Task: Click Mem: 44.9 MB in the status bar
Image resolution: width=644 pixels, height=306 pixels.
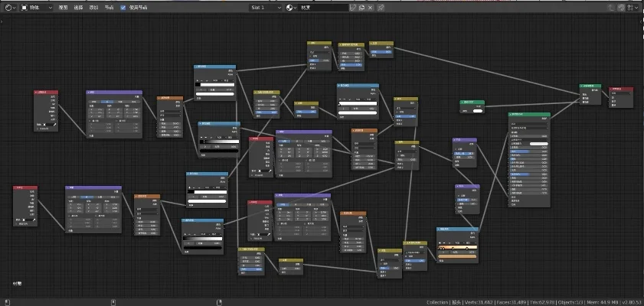Action: click(601, 302)
